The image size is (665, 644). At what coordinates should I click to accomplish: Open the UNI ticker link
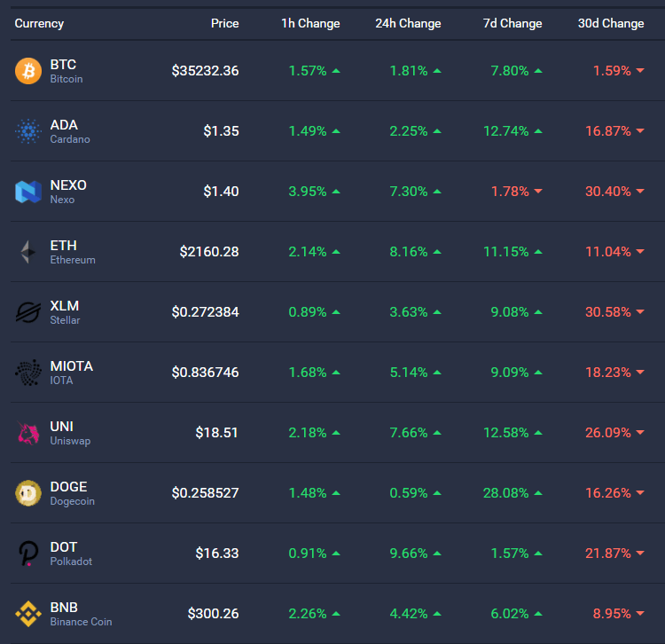pyautogui.click(x=61, y=426)
